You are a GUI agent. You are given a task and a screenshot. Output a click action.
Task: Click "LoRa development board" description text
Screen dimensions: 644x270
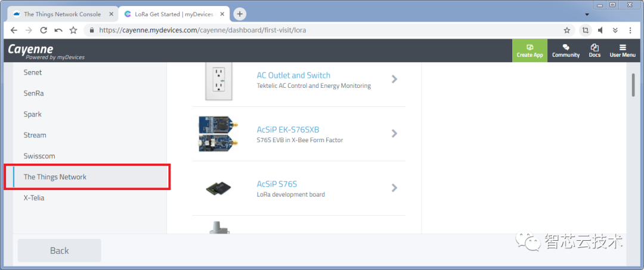[291, 195]
